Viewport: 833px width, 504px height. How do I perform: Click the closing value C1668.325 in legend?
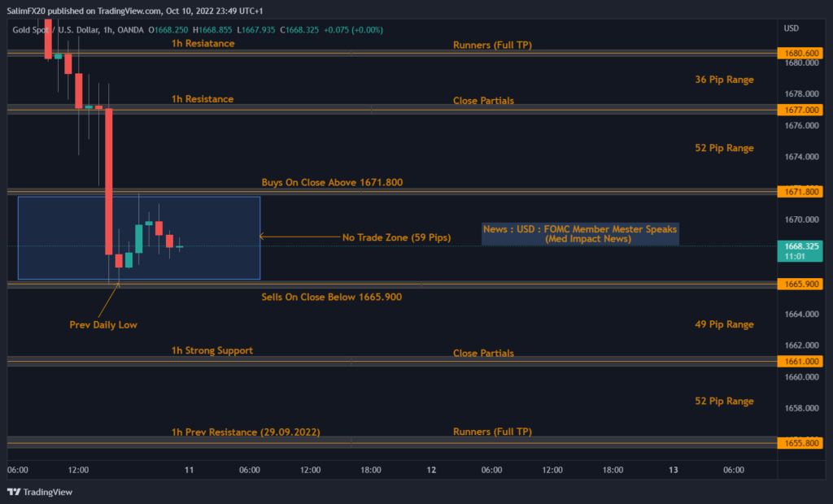pyautogui.click(x=299, y=30)
